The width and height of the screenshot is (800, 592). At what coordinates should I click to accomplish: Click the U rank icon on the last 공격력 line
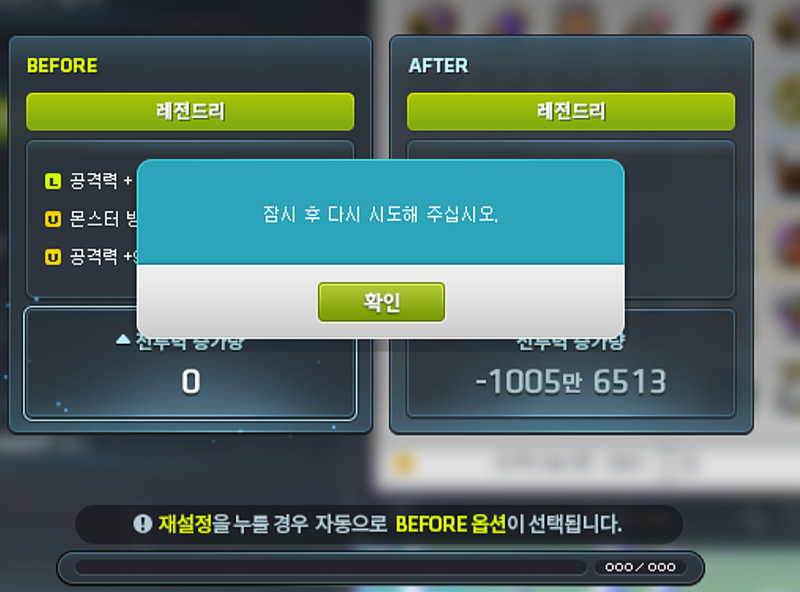[53, 257]
